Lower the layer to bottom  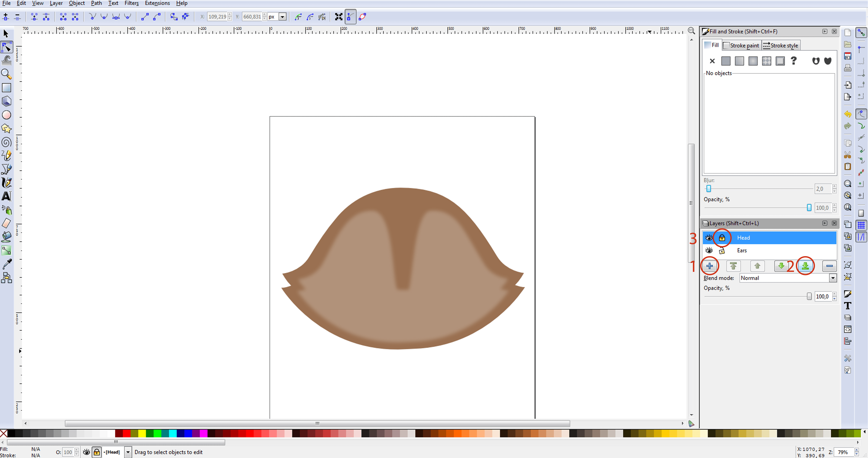(805, 266)
